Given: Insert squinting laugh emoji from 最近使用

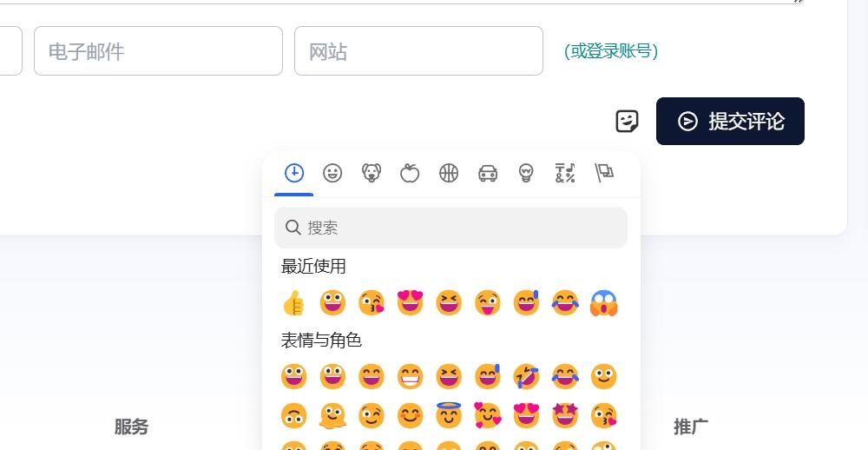Looking at the screenshot, I should (449, 303).
